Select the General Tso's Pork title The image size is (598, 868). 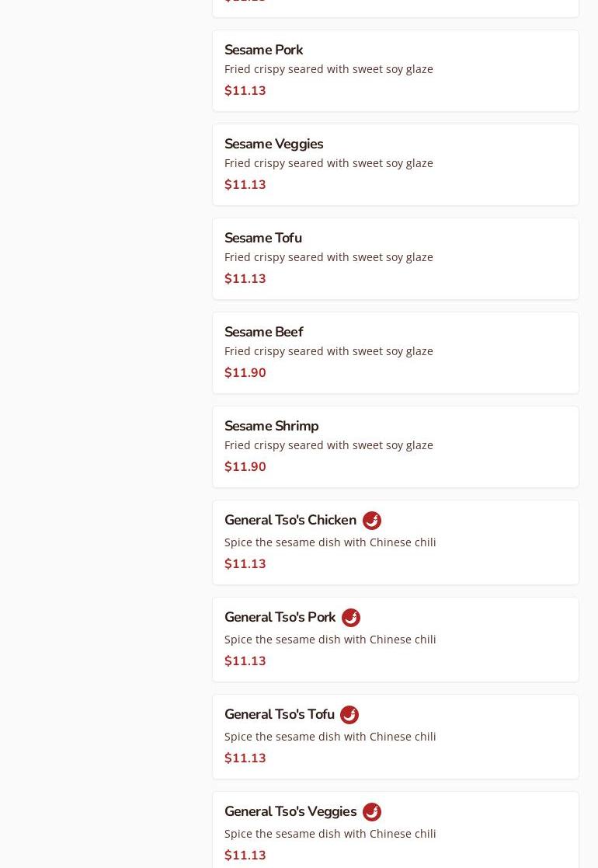280,617
